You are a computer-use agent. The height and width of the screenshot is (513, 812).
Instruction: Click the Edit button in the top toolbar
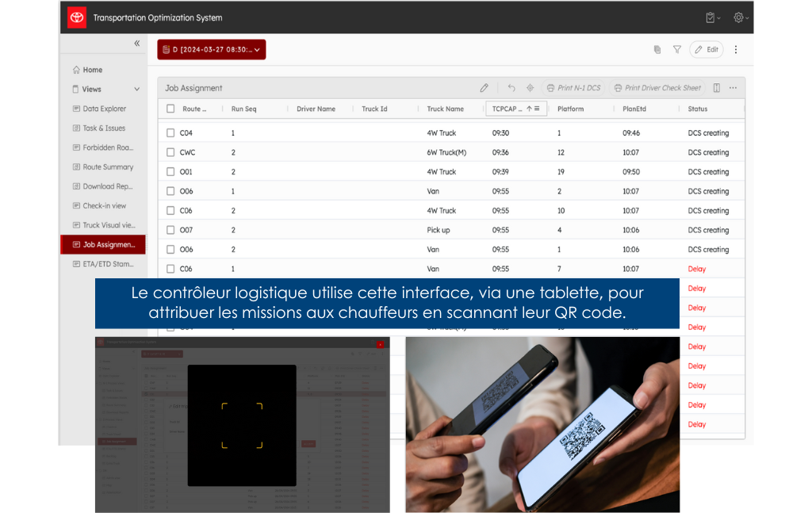click(x=707, y=50)
